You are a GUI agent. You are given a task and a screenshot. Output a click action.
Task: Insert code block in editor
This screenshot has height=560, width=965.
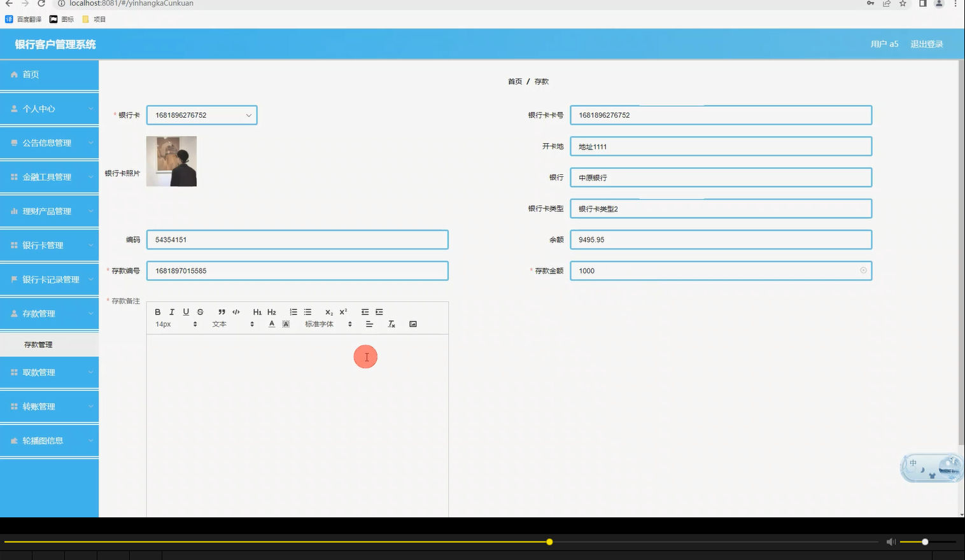click(236, 312)
